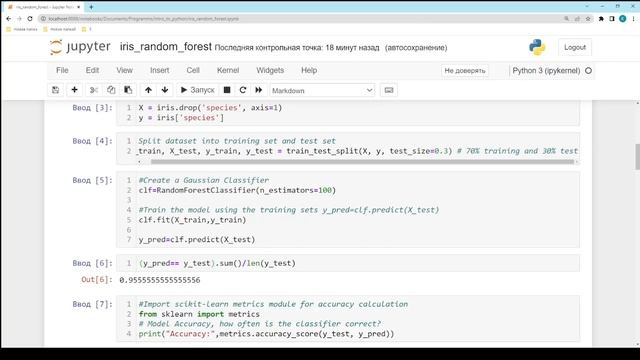
Task: Open the browser three-dot menu
Action: point(633,19)
